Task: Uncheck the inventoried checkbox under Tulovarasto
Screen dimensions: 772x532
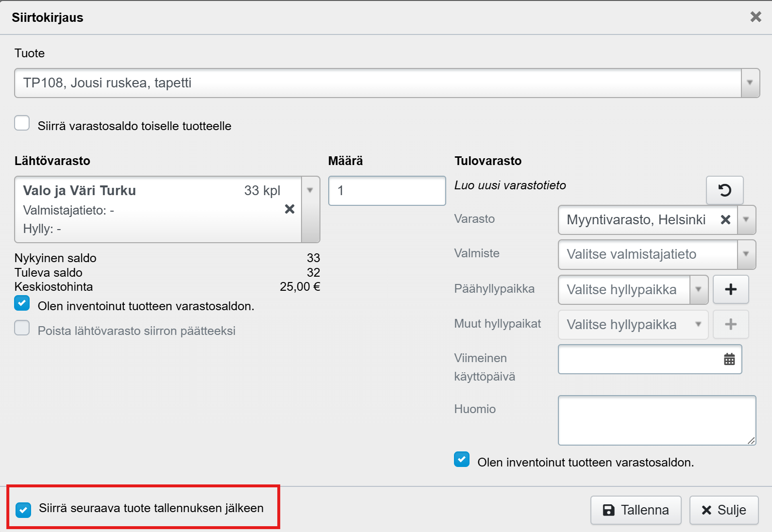Action: (x=462, y=460)
